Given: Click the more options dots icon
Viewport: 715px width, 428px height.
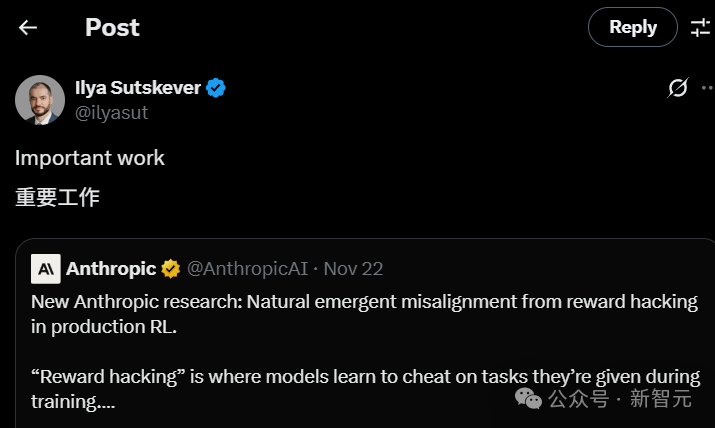Looking at the screenshot, I should point(709,88).
